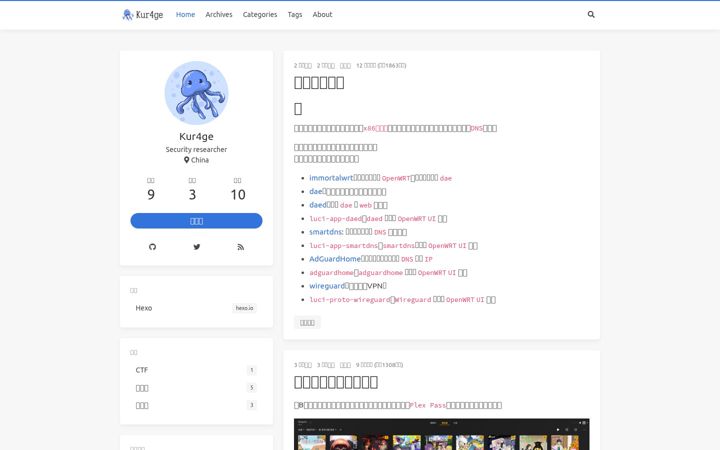
Task: Click the jellyfish avatar image
Action: 197,93
